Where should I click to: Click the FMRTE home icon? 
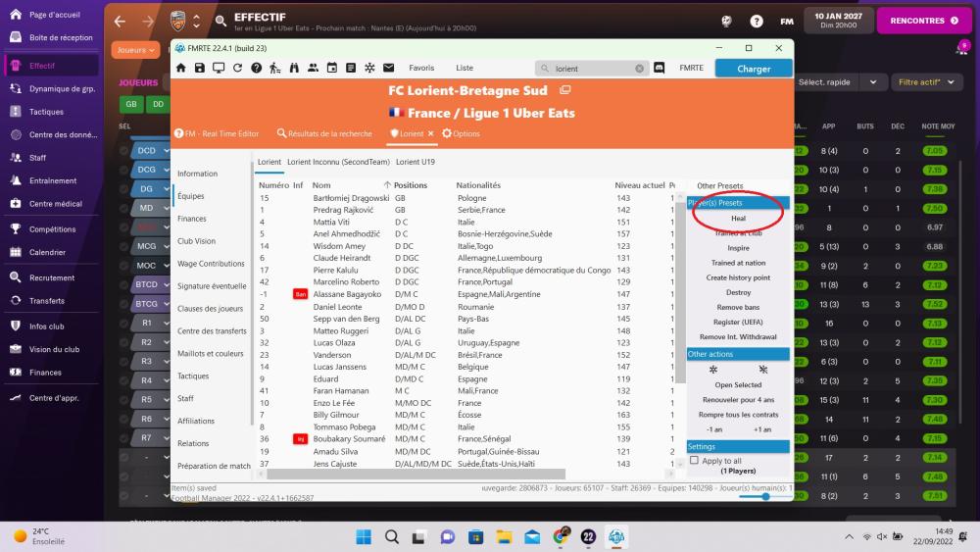pos(180,68)
